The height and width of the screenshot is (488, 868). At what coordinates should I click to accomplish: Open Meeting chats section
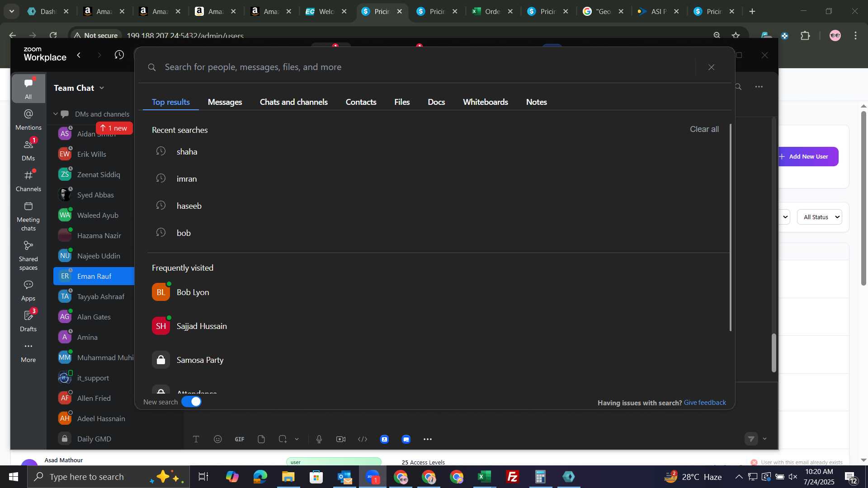pos(28,216)
